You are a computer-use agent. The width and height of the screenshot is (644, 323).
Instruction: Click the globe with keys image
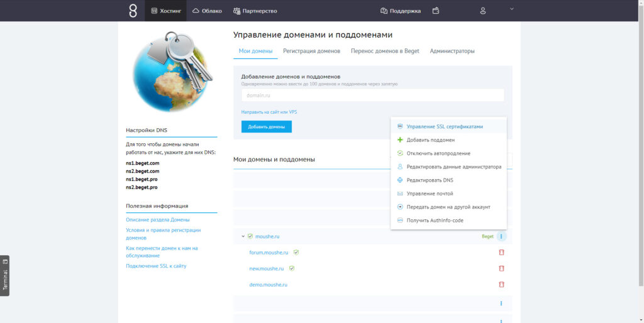click(172, 70)
